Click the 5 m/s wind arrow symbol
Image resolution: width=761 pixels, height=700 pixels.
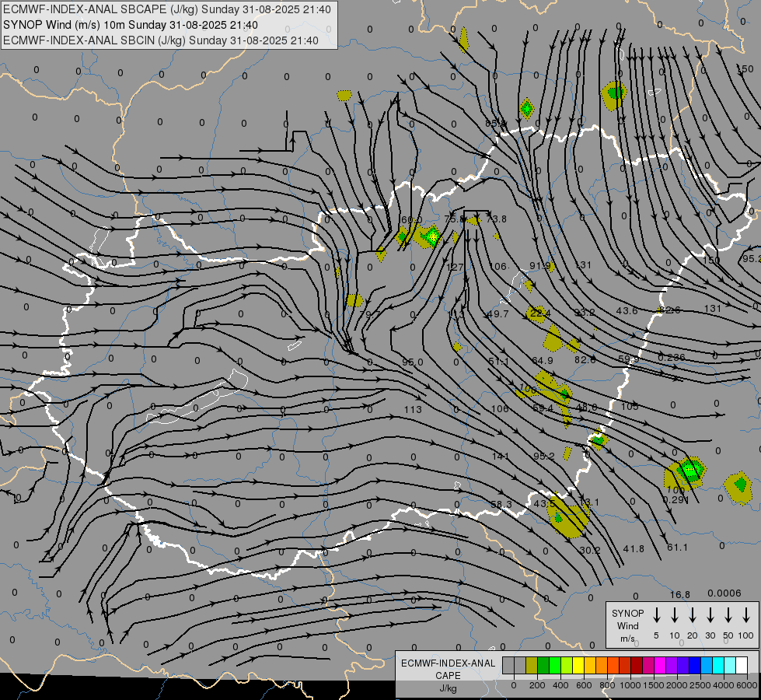coord(656,615)
